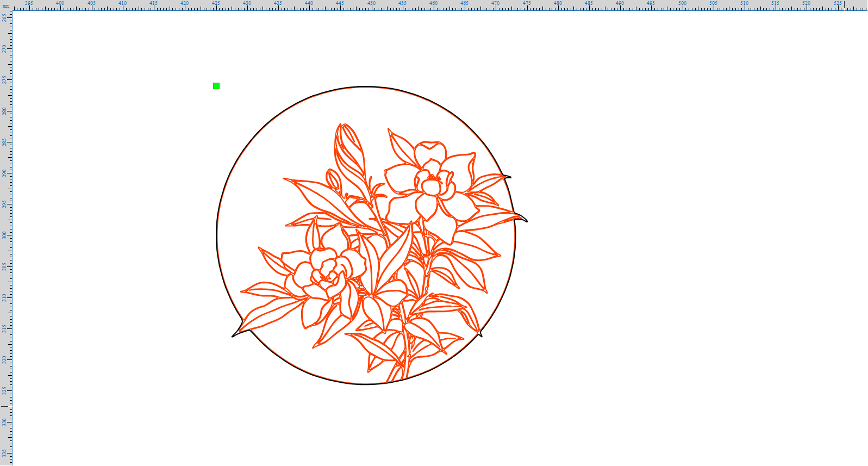This screenshot has height=466, width=868.
Task: Click the 450 mark on the horizontal ruler
Action: (x=371, y=3)
